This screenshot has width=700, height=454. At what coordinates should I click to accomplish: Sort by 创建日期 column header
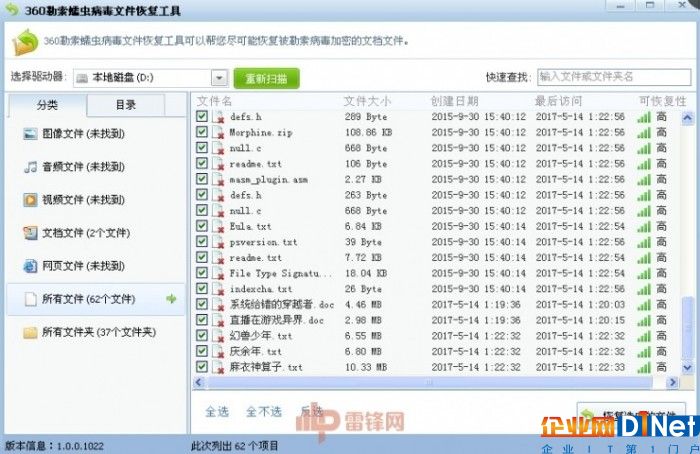[x=454, y=101]
